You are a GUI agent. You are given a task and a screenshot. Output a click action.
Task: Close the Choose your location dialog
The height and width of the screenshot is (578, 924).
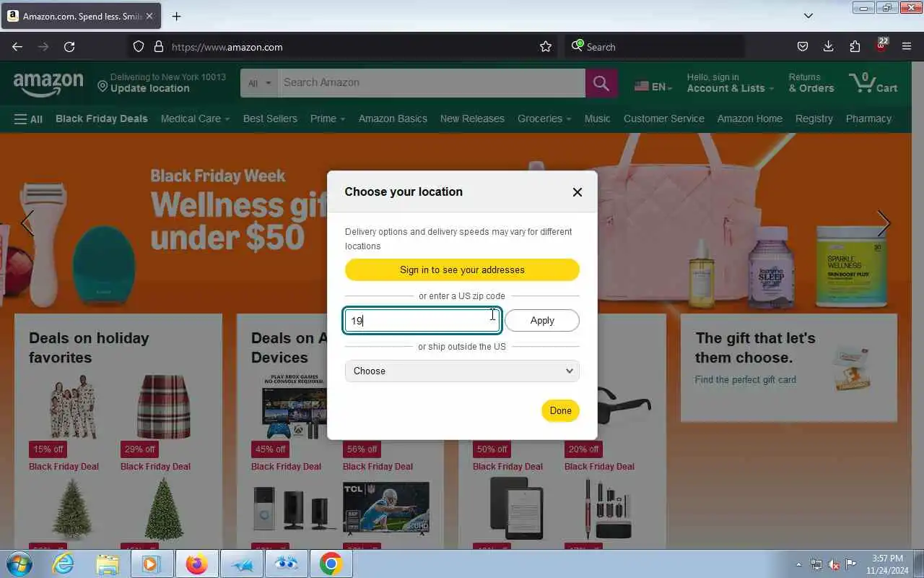(577, 192)
